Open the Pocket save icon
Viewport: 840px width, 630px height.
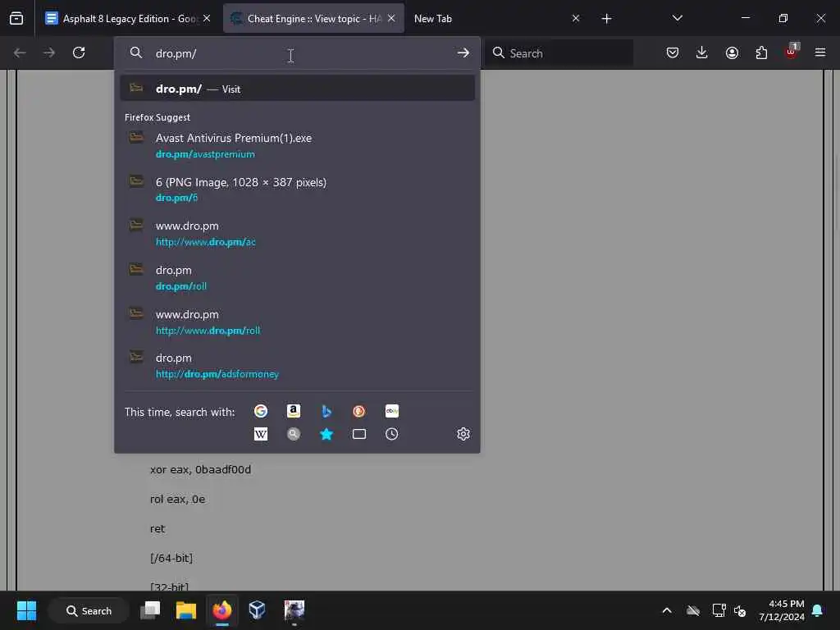[673, 52]
